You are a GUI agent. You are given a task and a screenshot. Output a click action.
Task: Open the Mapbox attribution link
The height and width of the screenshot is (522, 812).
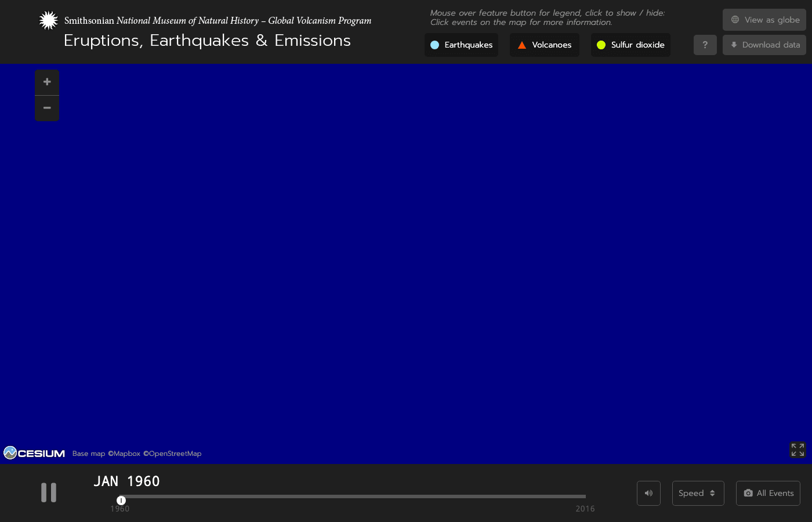(x=125, y=454)
